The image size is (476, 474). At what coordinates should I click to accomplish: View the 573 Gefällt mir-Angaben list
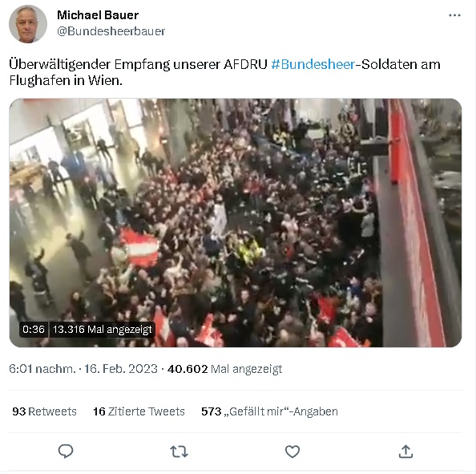269,411
